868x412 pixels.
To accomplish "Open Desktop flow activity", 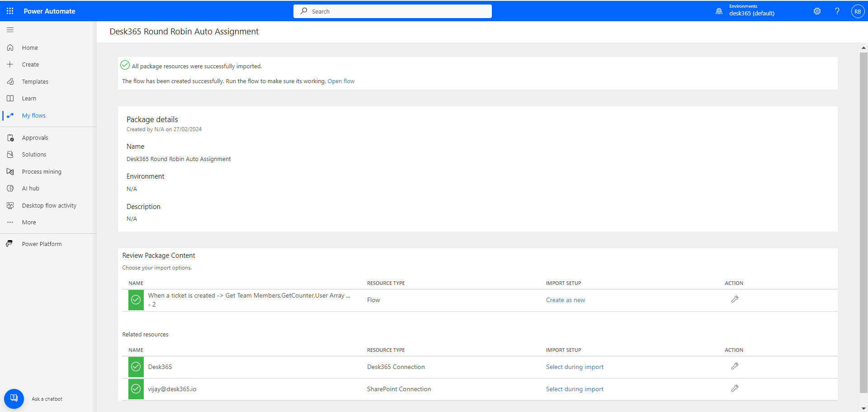I will 49,205.
